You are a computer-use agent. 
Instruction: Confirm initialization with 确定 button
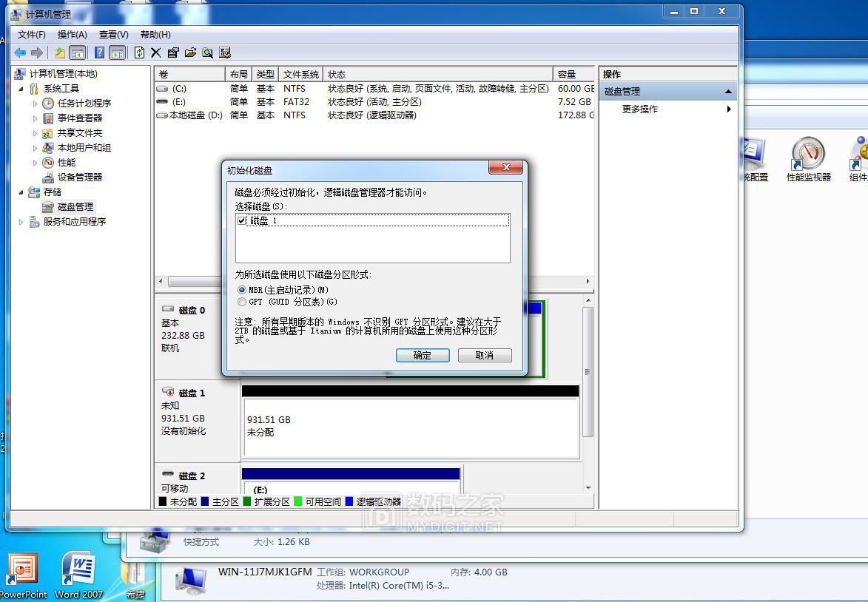click(x=423, y=355)
